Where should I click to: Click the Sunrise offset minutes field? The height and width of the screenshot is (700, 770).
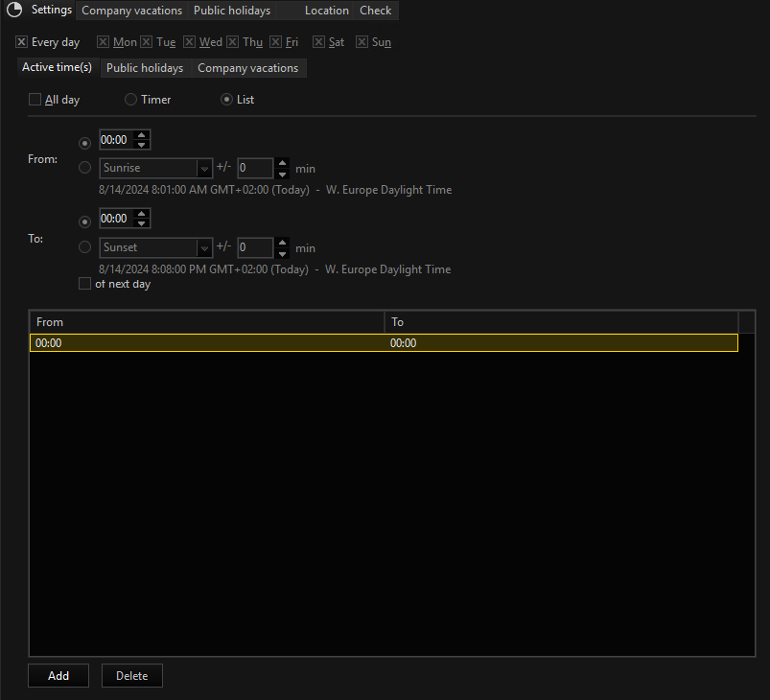click(254, 168)
